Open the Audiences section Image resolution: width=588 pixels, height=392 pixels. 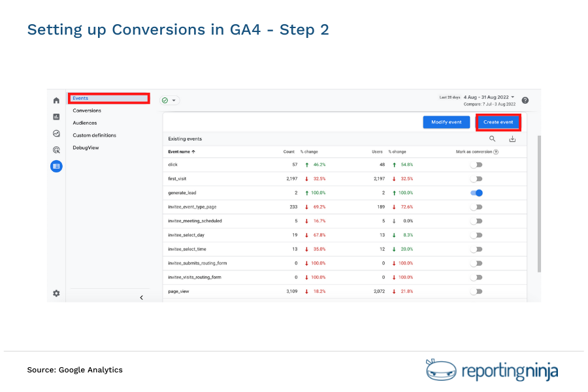(x=84, y=123)
